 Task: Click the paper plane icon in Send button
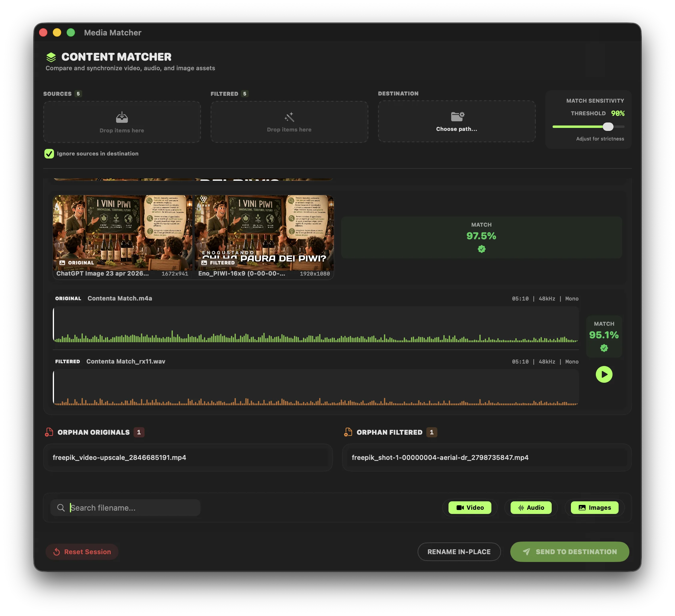pos(526,552)
